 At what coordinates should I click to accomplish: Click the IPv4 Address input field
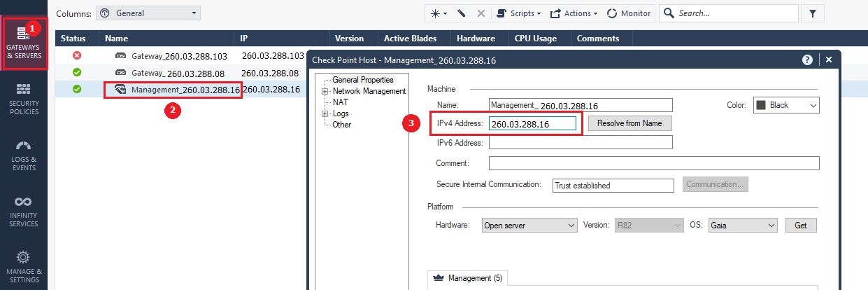click(x=532, y=123)
